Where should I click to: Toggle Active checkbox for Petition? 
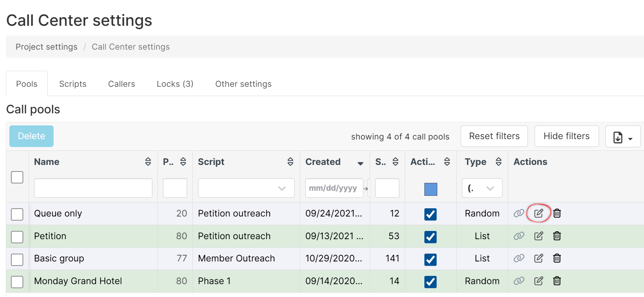(x=431, y=237)
